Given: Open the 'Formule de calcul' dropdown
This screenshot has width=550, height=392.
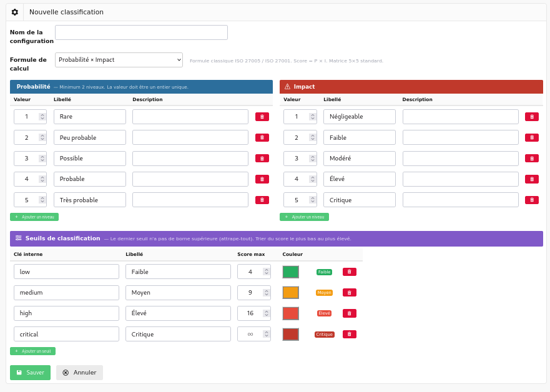Looking at the screenshot, I should 119,60.
